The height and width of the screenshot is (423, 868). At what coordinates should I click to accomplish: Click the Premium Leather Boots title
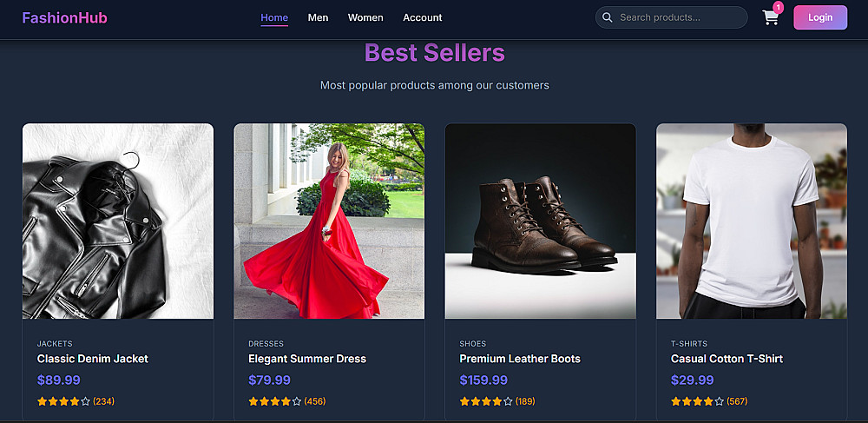click(520, 359)
